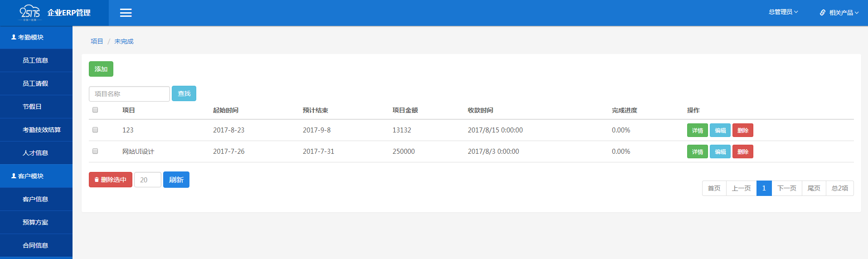Viewport: 868px width, 259px height.
Task: Delete project 123 using 删除 button
Action: (x=742, y=130)
